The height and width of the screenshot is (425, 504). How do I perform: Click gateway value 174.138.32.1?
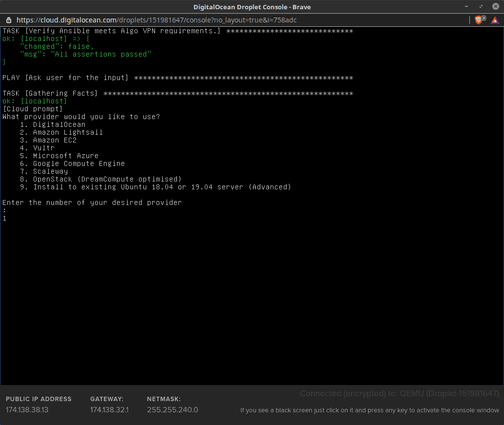(x=109, y=410)
